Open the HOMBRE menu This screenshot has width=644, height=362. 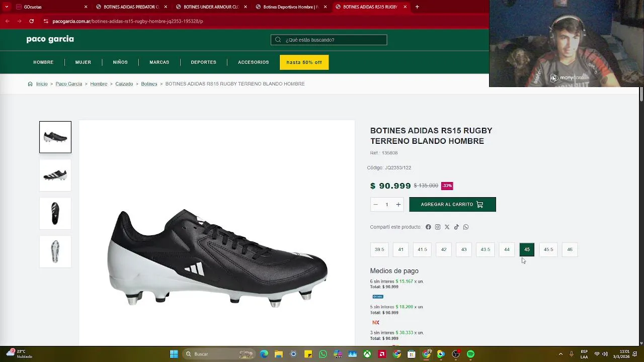[43, 62]
